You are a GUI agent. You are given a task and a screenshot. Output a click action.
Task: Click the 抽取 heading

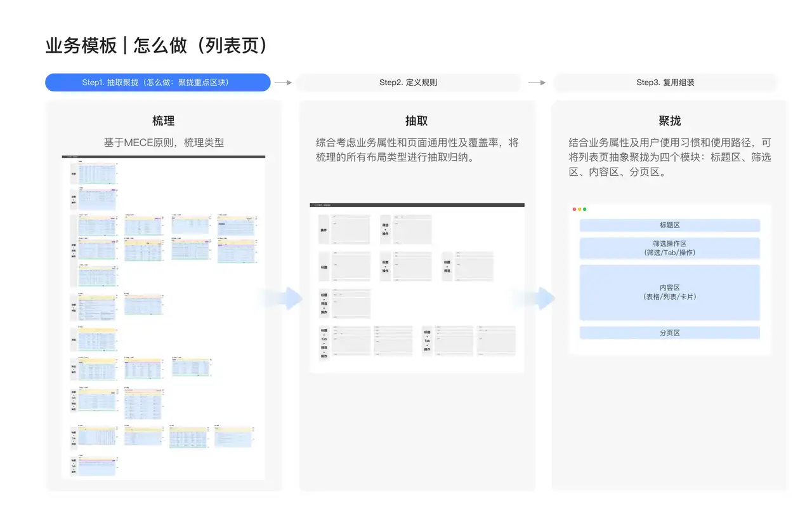[x=417, y=121]
